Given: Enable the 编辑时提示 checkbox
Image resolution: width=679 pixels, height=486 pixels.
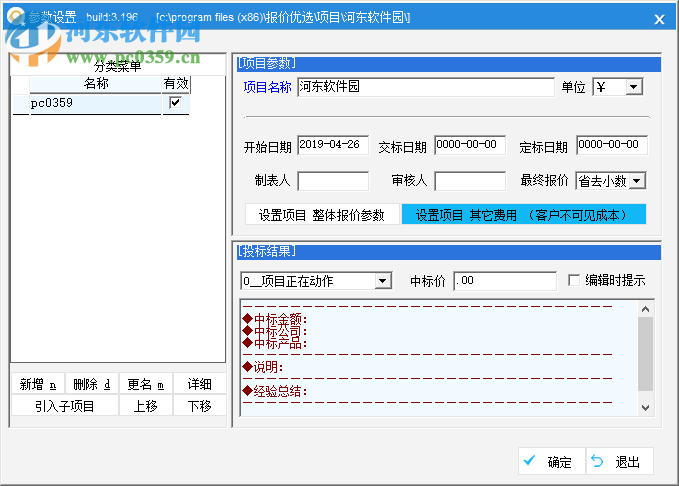Looking at the screenshot, I should click(x=574, y=280).
